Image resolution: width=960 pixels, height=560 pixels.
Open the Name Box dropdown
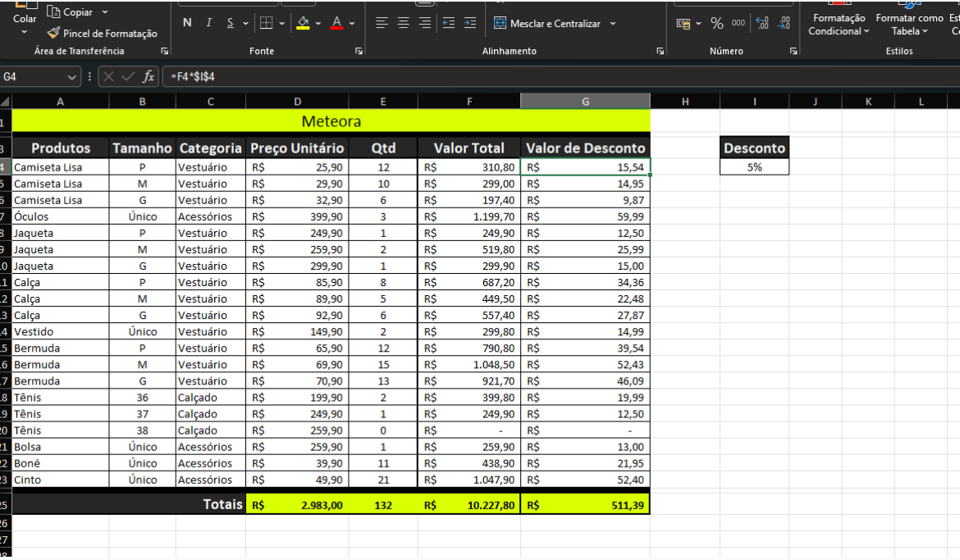click(71, 76)
